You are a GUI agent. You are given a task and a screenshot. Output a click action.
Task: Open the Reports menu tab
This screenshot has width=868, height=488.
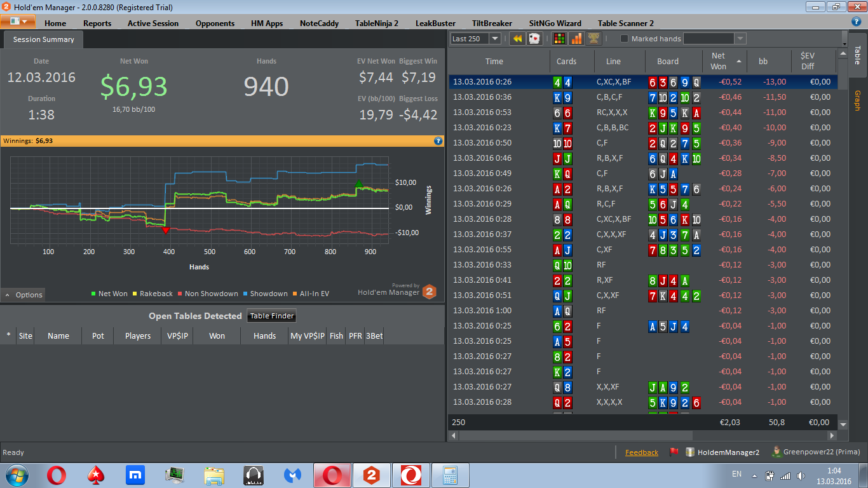click(x=97, y=24)
